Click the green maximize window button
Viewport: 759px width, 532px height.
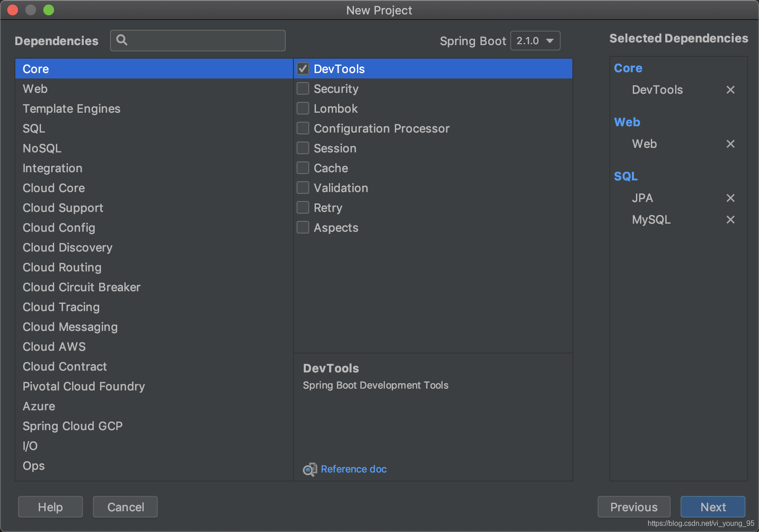pyautogui.click(x=49, y=10)
